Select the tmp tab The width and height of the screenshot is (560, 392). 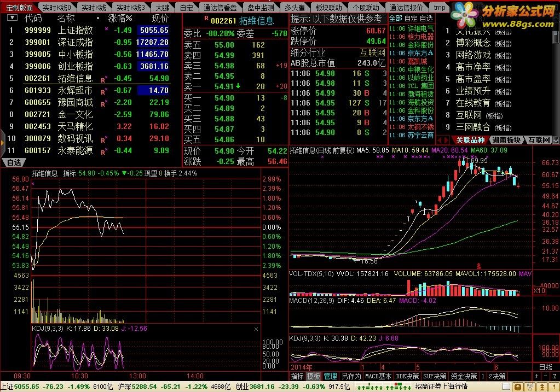pos(439,8)
